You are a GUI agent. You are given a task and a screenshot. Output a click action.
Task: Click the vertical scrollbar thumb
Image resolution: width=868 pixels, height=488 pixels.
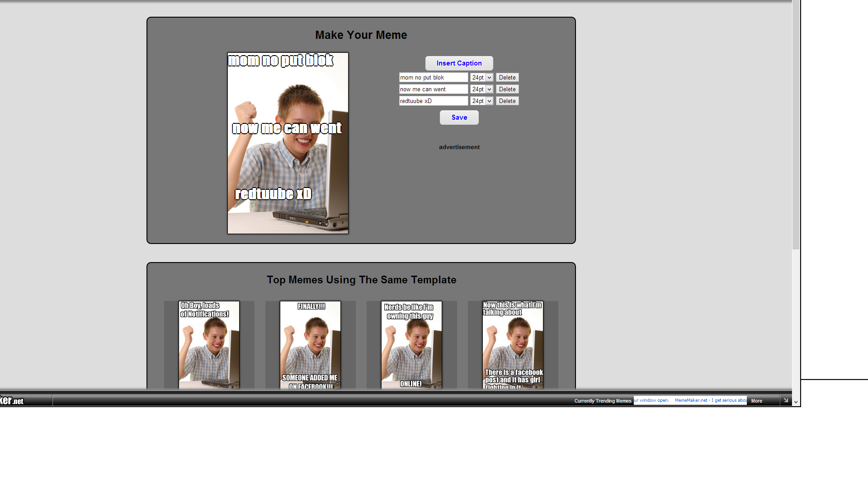click(796, 124)
